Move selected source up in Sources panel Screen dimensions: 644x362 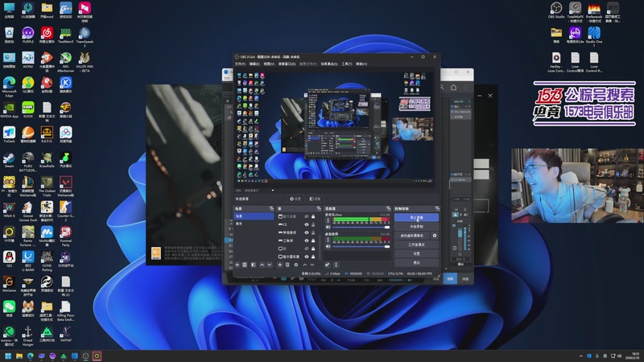pyautogui.click(x=305, y=265)
